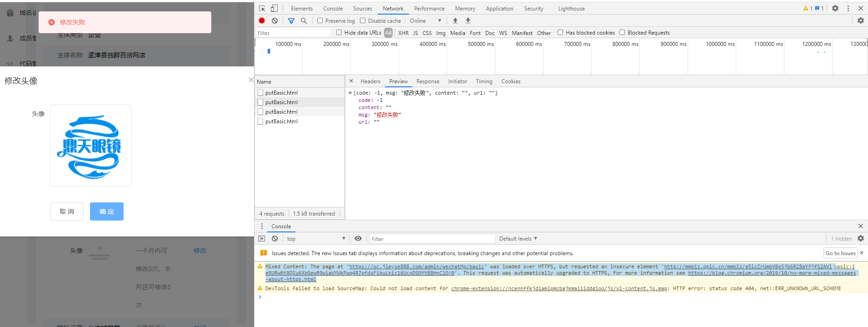Open Default levels dropdown
868x327 pixels.
point(518,238)
